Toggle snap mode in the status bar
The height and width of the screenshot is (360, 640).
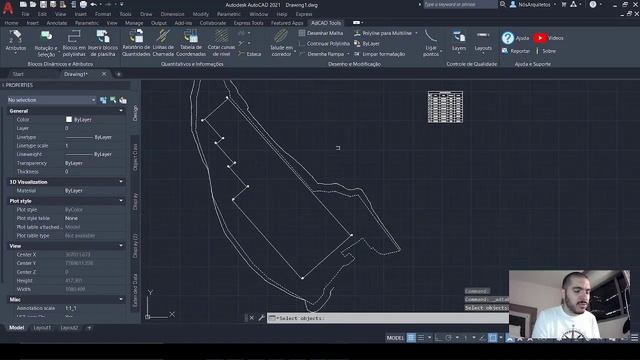coord(421,338)
